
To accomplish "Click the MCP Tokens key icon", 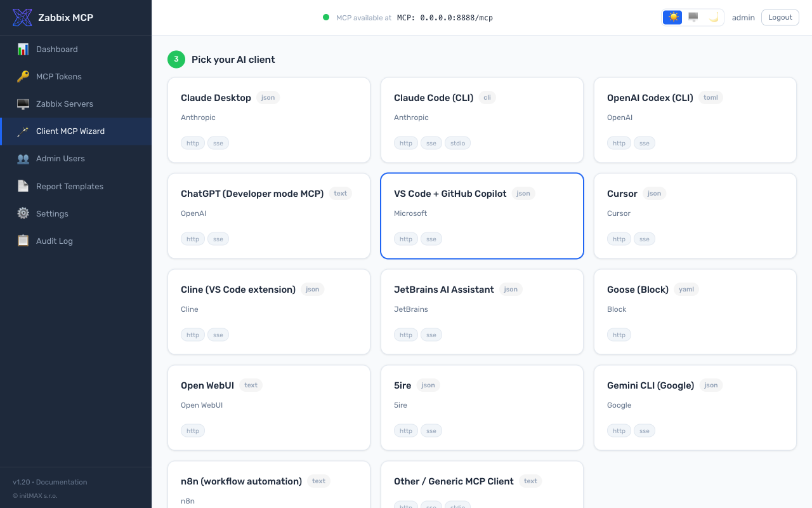I will (x=23, y=76).
